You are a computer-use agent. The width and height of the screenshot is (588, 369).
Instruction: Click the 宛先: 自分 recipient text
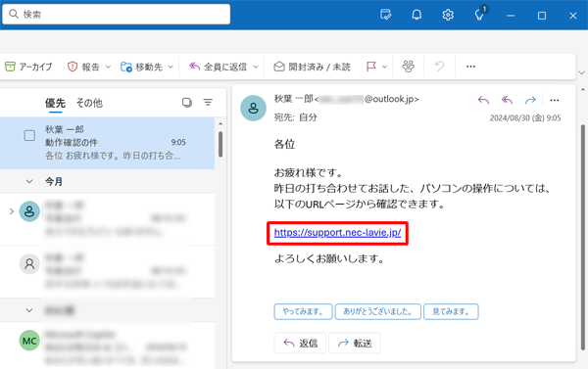point(296,117)
